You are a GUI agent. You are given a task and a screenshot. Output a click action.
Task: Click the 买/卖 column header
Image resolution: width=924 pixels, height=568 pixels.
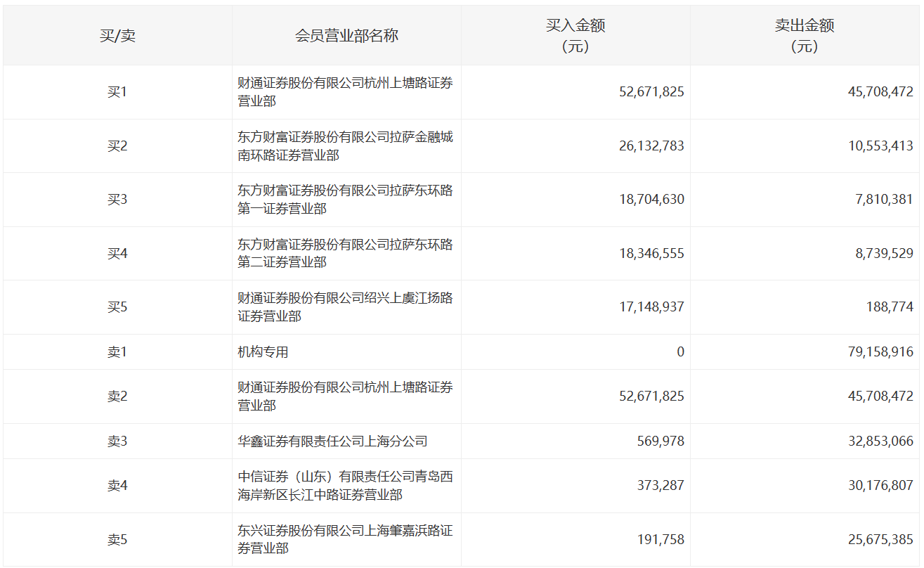pyautogui.click(x=117, y=36)
